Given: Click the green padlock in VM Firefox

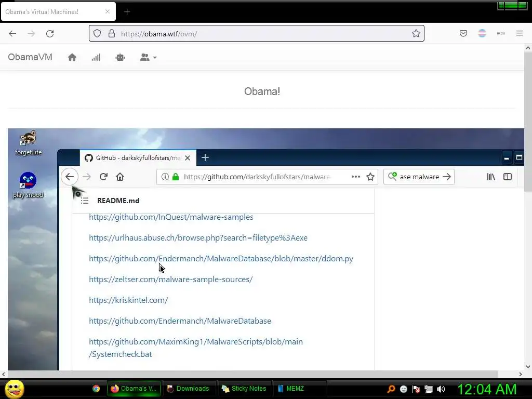Looking at the screenshot, I should 176,177.
